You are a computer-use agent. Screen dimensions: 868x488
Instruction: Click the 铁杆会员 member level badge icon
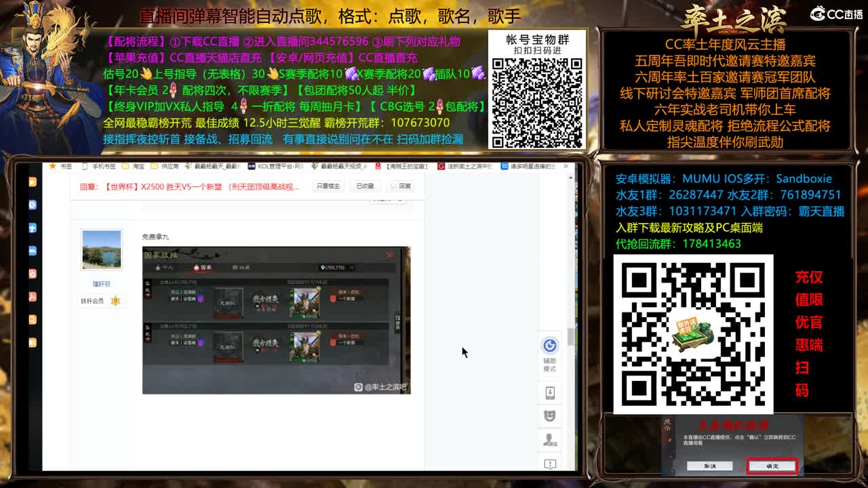[115, 301]
